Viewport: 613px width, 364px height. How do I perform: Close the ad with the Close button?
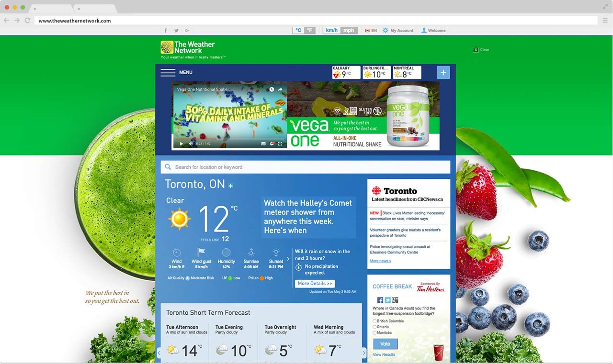pos(481,50)
